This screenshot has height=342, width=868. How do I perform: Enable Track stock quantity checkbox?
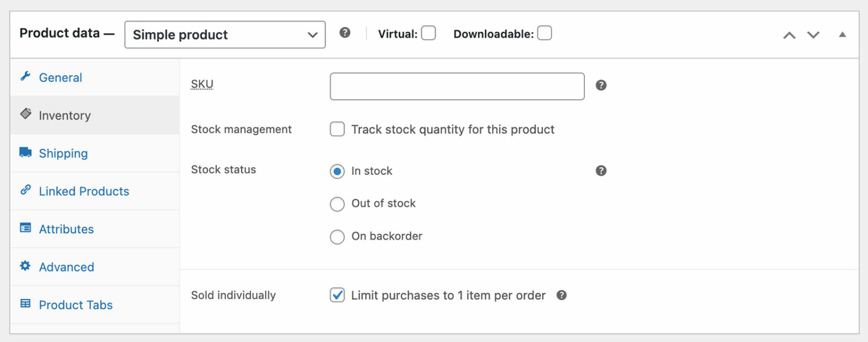click(x=337, y=130)
